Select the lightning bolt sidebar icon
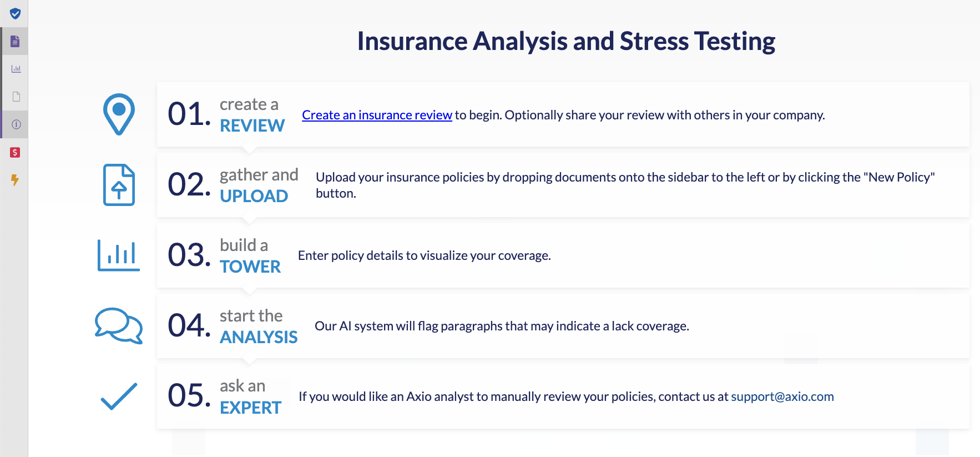Viewport: 980px width, 457px height. pos(15,180)
